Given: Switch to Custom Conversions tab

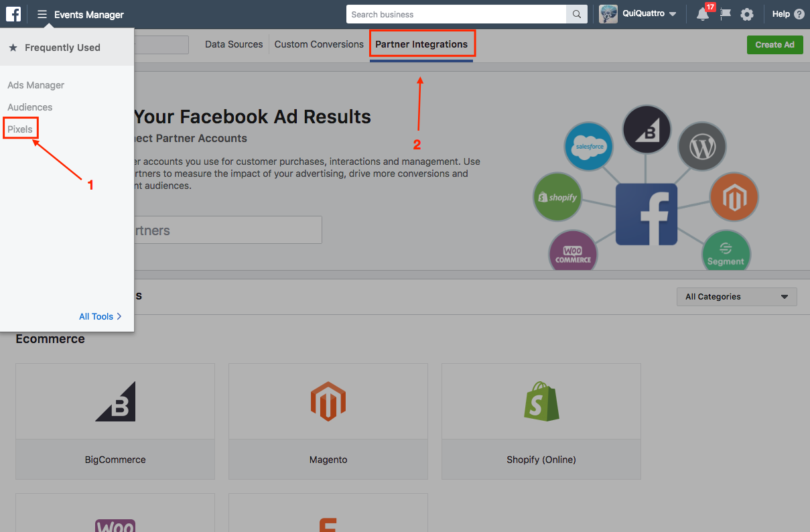Looking at the screenshot, I should [x=319, y=44].
